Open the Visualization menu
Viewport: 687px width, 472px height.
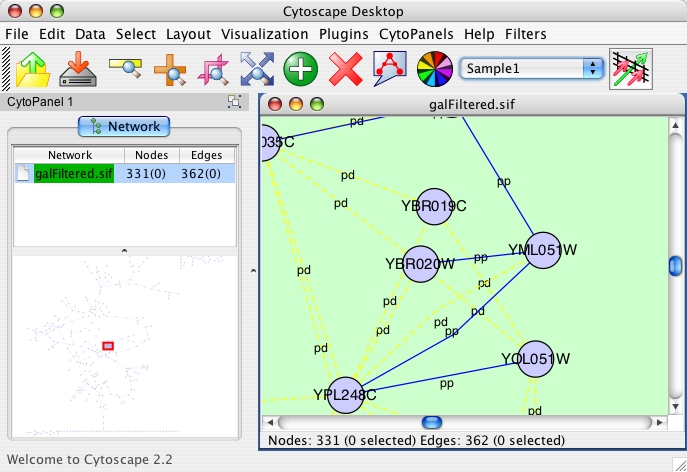(x=264, y=34)
